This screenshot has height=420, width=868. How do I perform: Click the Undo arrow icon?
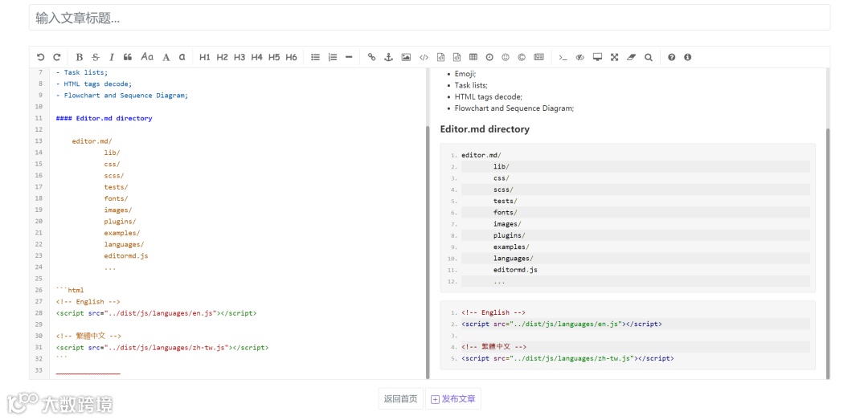(40, 57)
